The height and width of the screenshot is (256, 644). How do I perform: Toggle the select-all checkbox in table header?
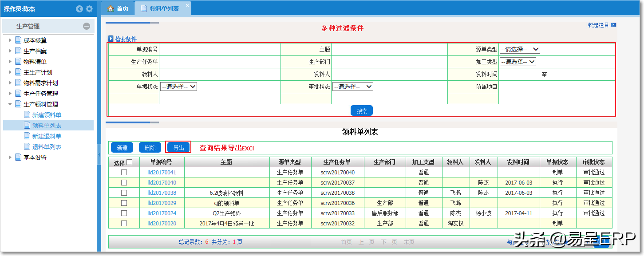[130, 162]
